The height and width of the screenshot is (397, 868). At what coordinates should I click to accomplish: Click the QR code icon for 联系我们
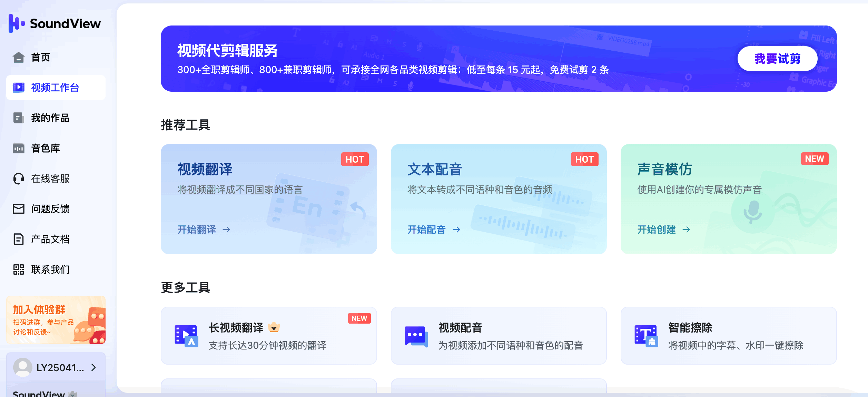click(x=19, y=269)
